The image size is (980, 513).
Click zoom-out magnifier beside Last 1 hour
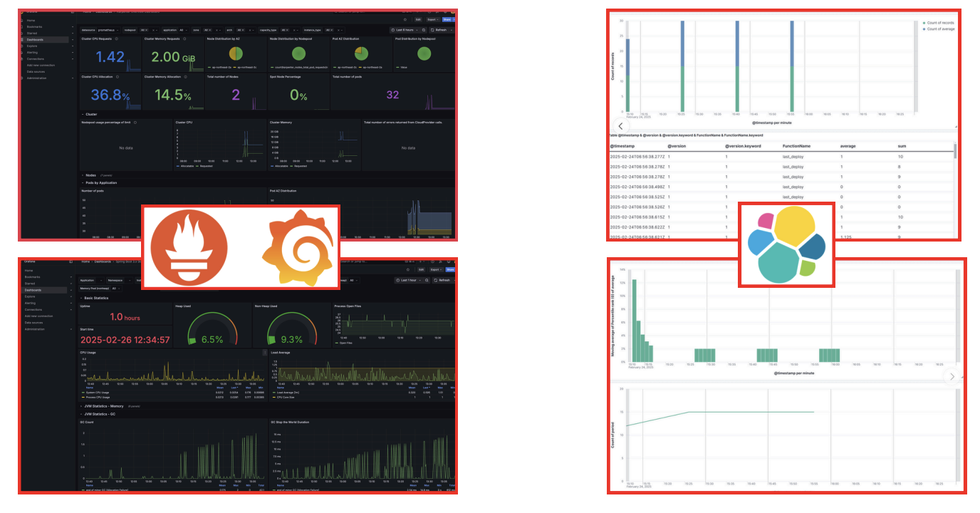point(427,280)
